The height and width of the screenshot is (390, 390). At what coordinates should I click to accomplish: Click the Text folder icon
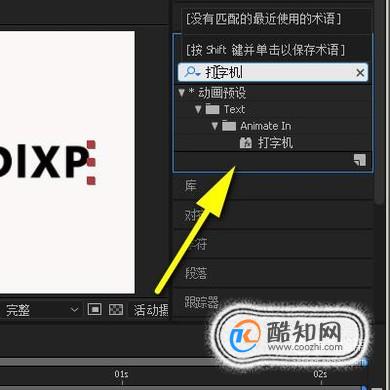(212, 109)
